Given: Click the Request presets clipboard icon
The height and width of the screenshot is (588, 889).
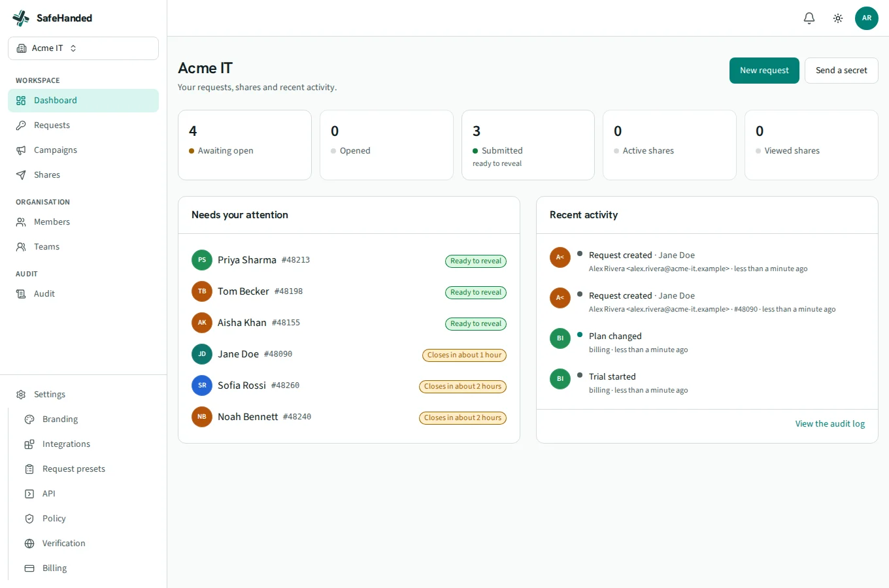Looking at the screenshot, I should [x=29, y=469].
